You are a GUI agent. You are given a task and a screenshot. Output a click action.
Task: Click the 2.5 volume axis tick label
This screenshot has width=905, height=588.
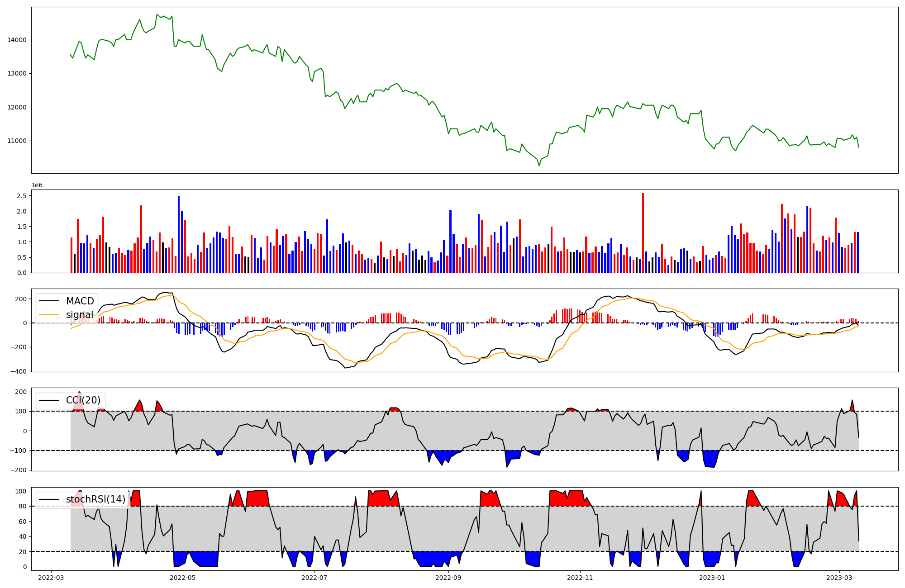click(x=21, y=196)
